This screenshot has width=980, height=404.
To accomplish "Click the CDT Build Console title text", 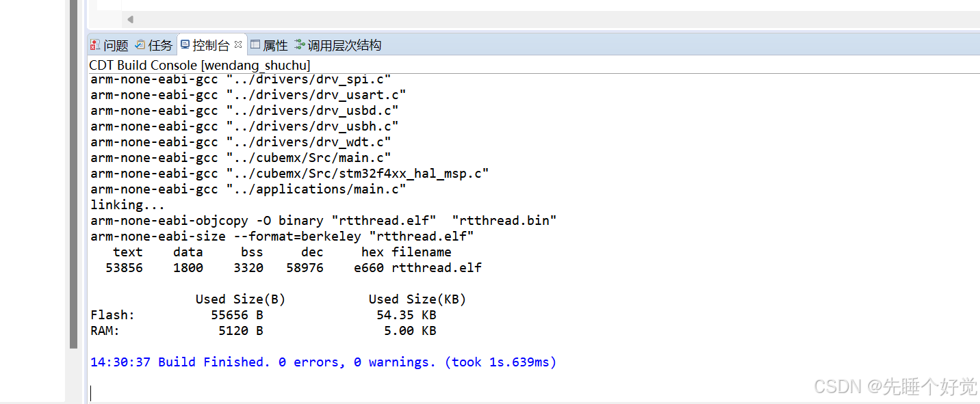I will pyautogui.click(x=198, y=65).
